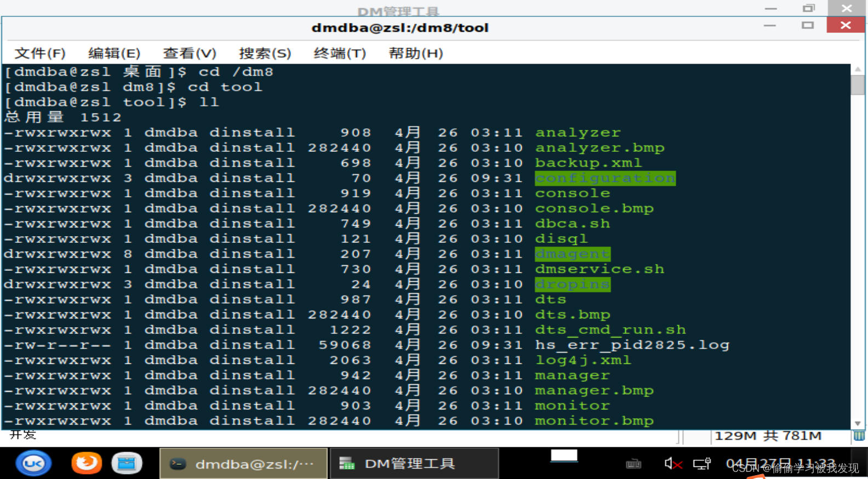This screenshot has width=868, height=479.
Task: Maximize the terminal window
Action: (x=807, y=25)
